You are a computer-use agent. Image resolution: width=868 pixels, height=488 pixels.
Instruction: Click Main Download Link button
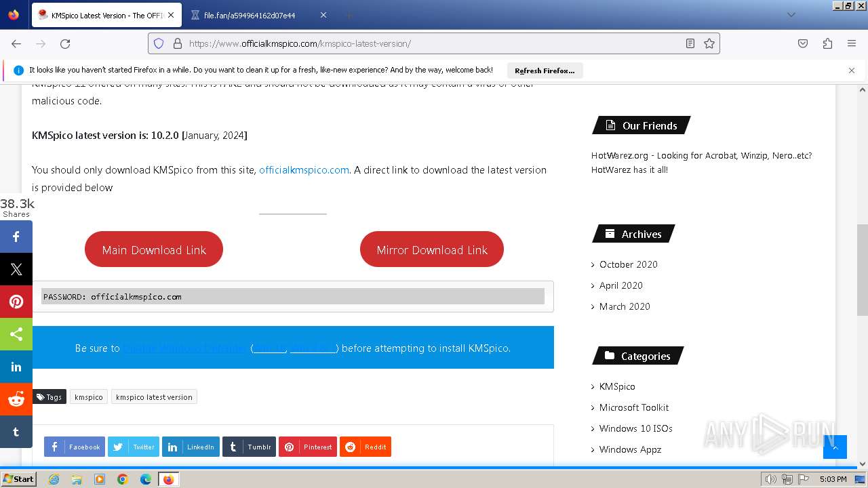pyautogui.click(x=154, y=249)
